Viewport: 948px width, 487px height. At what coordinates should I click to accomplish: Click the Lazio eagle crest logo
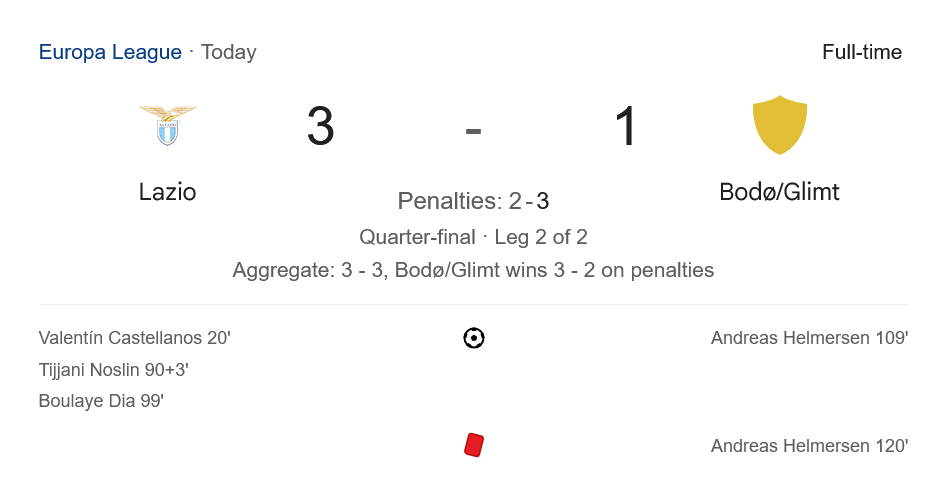(168, 125)
